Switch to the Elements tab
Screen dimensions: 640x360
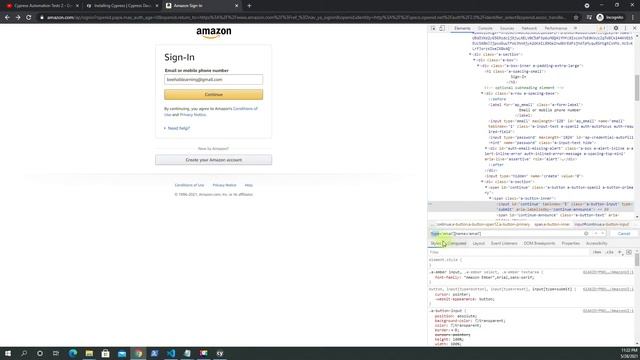click(x=462, y=28)
